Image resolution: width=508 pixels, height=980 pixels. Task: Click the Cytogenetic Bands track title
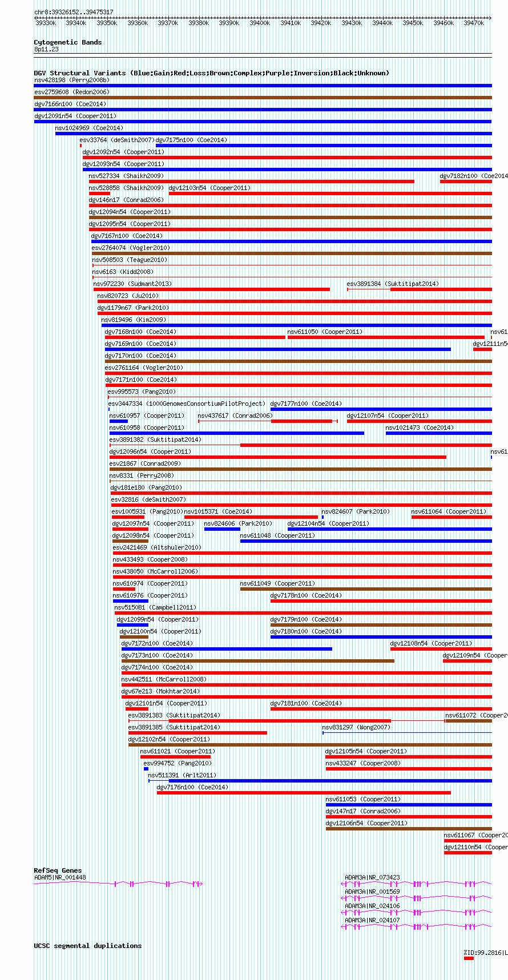(68, 42)
